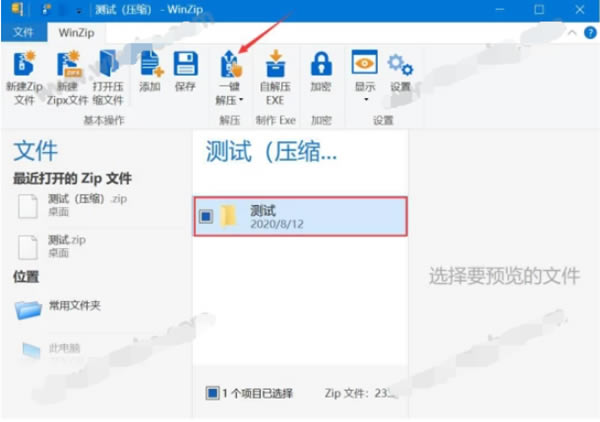
Task: Expand the 显示 dropdown arrow
Action: [x=365, y=100]
